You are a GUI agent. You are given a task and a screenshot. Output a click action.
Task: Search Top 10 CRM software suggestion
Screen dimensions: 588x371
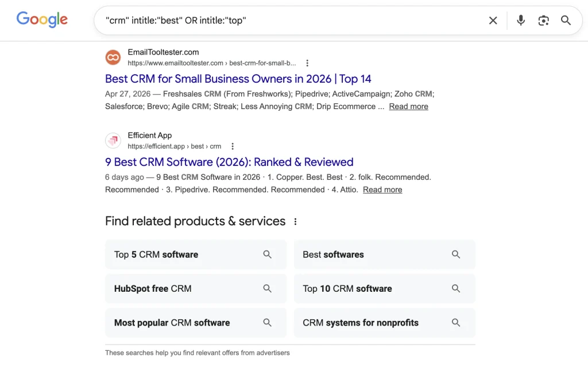click(x=384, y=288)
